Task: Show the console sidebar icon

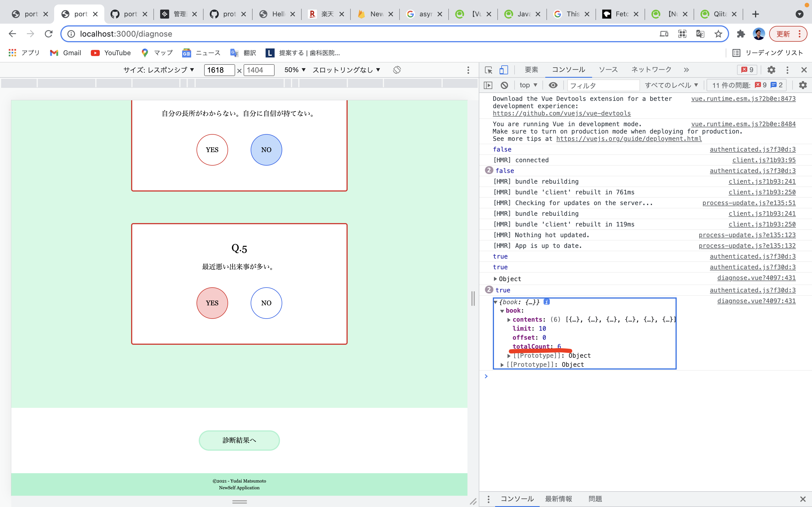Action: pyautogui.click(x=488, y=85)
